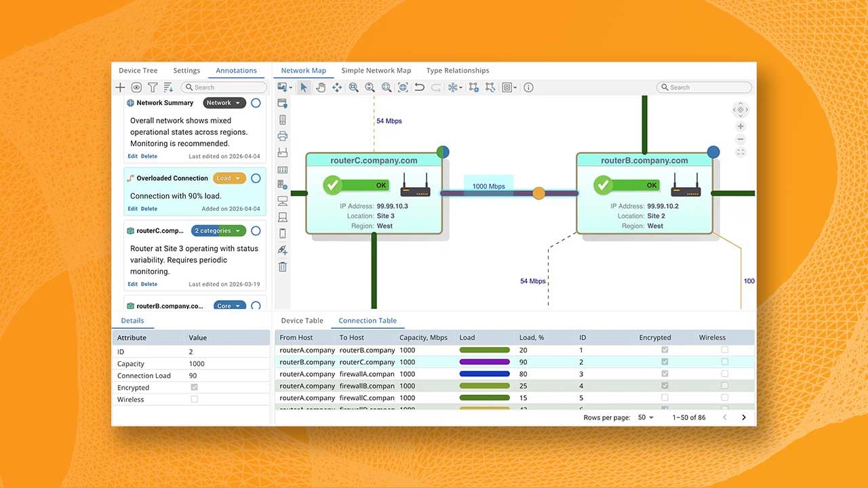Open the grouping frame dropdown

[509, 87]
